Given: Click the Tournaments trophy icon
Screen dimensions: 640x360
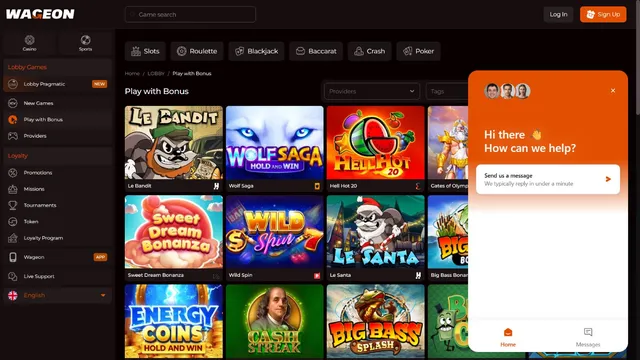Looking at the screenshot, I should click(x=13, y=205).
